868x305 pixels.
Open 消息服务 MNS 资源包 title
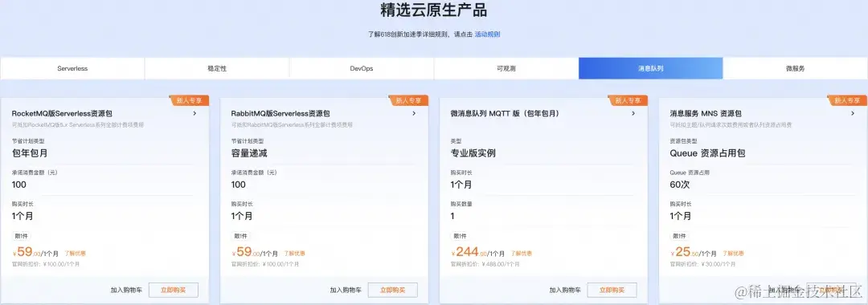click(706, 113)
